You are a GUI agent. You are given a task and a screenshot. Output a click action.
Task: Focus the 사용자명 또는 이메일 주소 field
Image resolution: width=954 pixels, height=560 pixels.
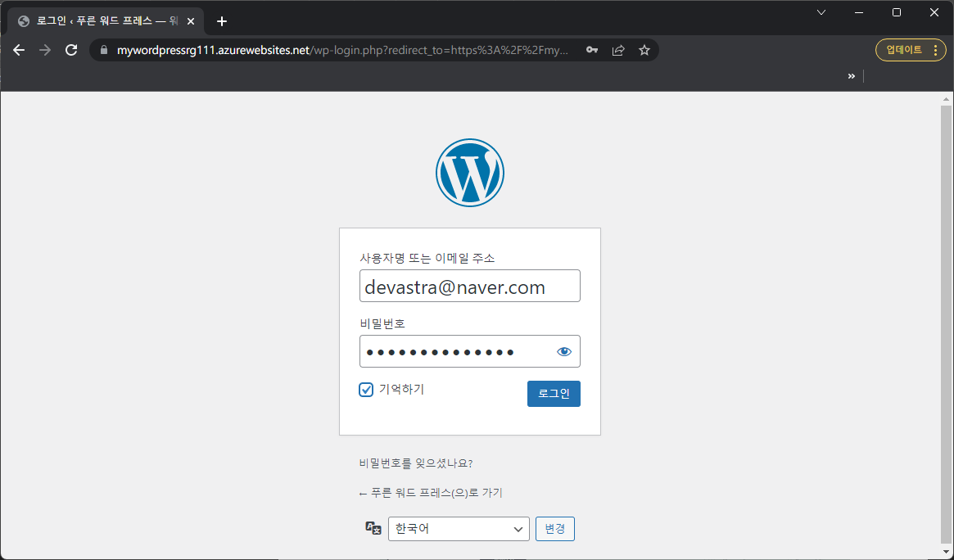(470, 286)
